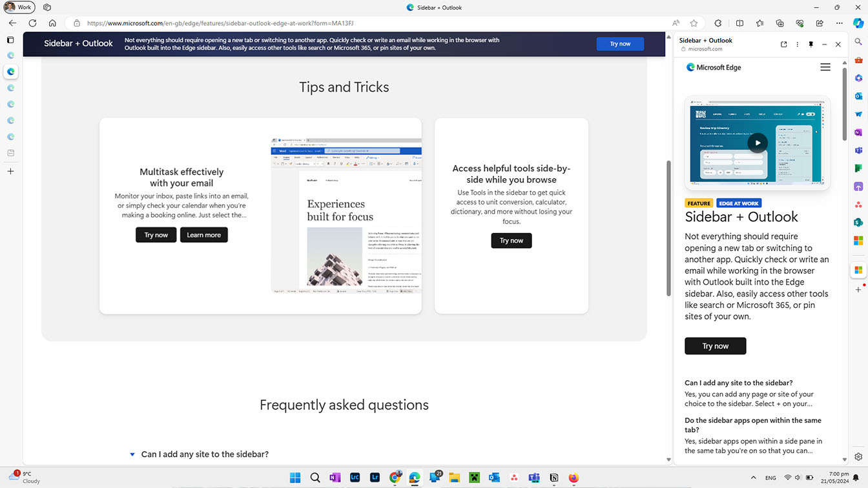Expand 'Can I add any site to the sidebar?' question

coord(205,454)
